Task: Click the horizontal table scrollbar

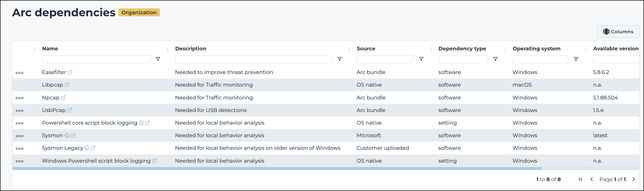Action: [x=277, y=169]
